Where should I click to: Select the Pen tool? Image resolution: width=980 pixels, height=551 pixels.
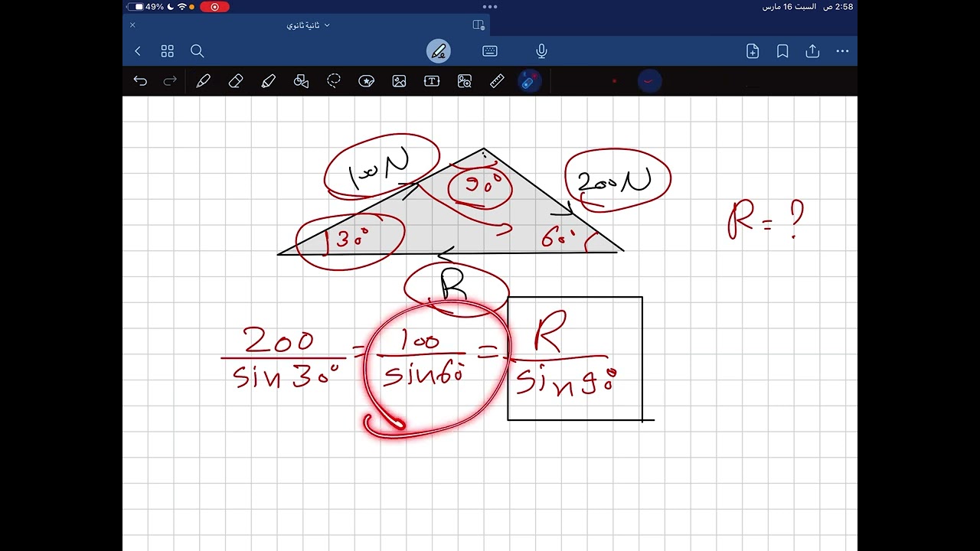pos(203,80)
